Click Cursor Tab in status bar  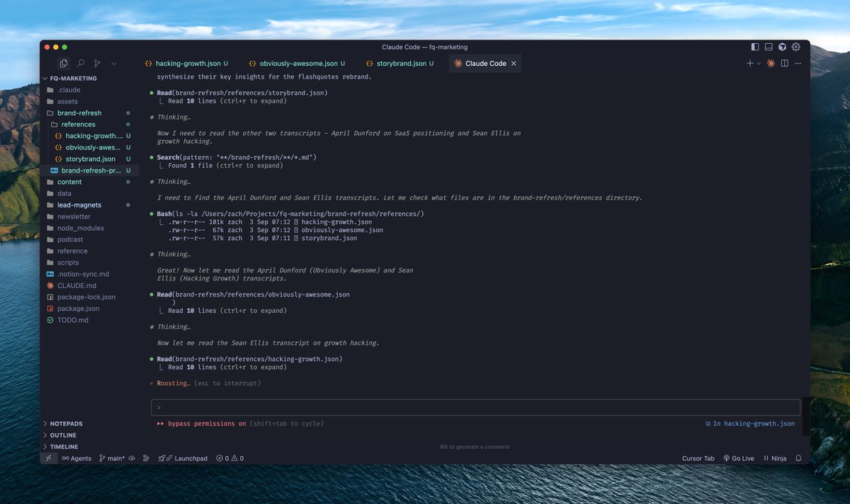pos(698,458)
